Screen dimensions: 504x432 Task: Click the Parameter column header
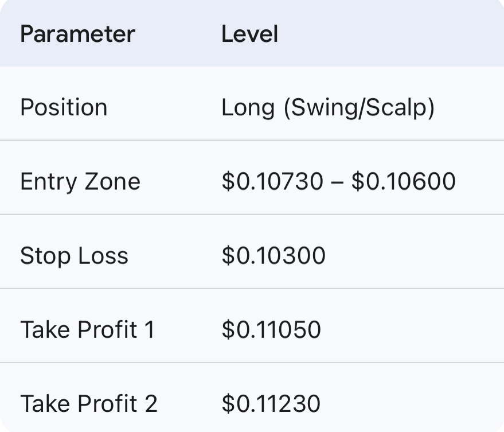(x=77, y=34)
